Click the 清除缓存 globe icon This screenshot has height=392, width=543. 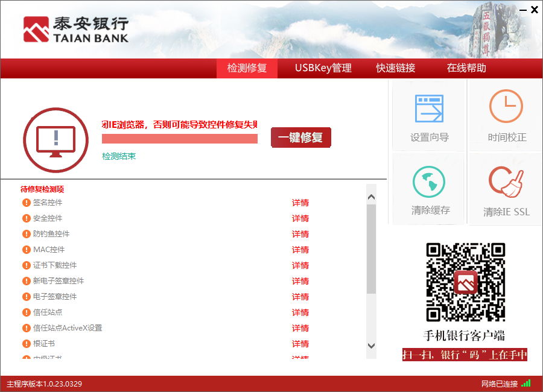coord(429,182)
